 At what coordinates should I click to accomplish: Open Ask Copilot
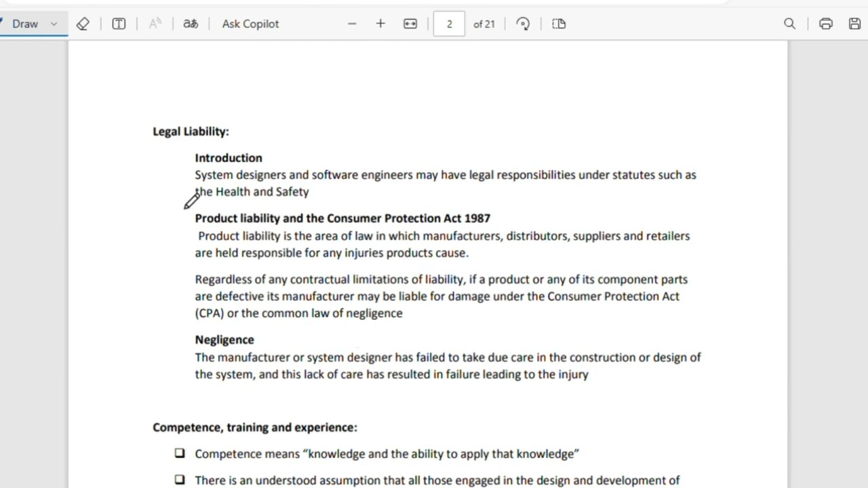point(250,24)
